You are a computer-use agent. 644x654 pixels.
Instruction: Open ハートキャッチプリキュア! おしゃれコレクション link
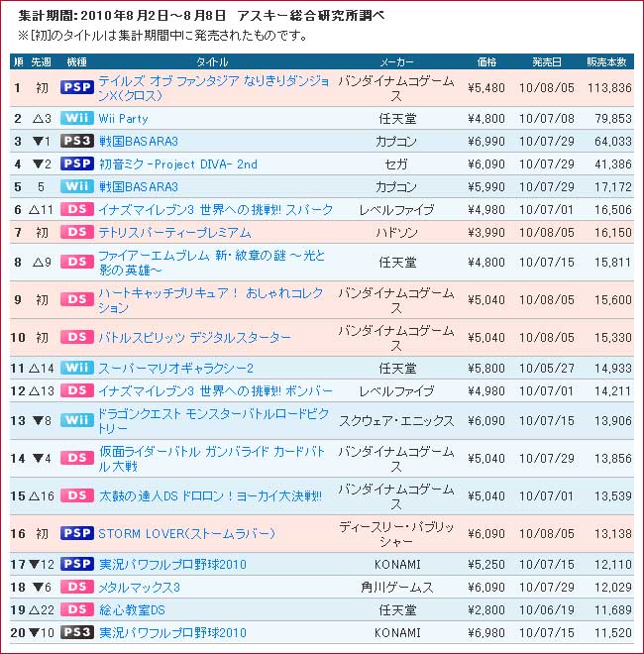211,300
